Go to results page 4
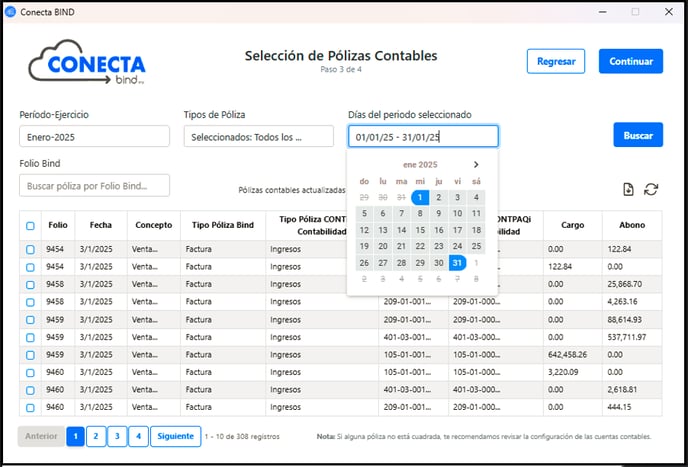688x467 pixels. pyautogui.click(x=138, y=436)
